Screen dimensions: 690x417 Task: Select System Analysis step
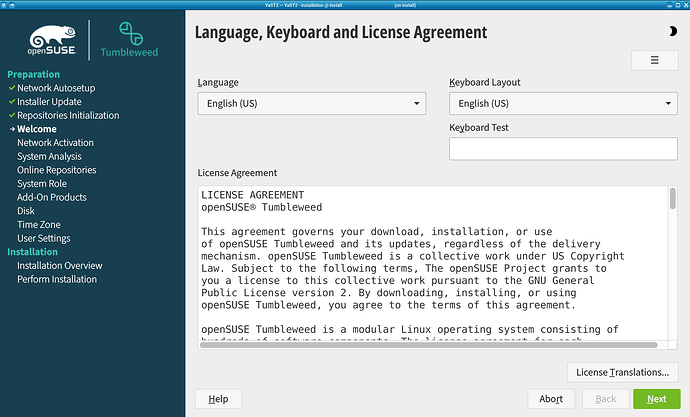[49, 156]
